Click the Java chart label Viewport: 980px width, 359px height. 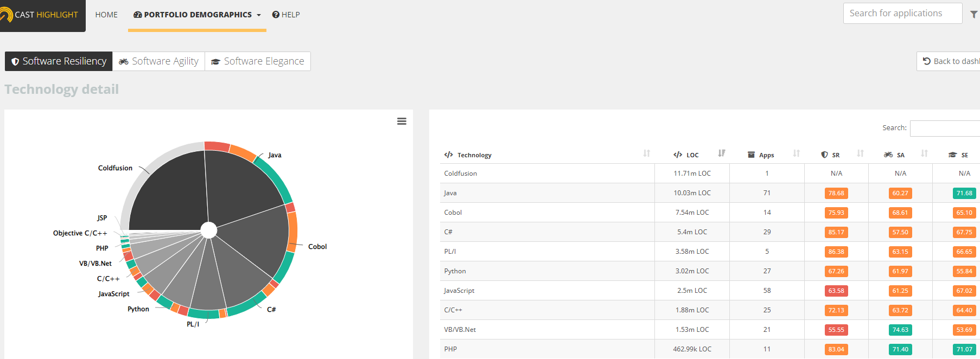[x=275, y=155]
